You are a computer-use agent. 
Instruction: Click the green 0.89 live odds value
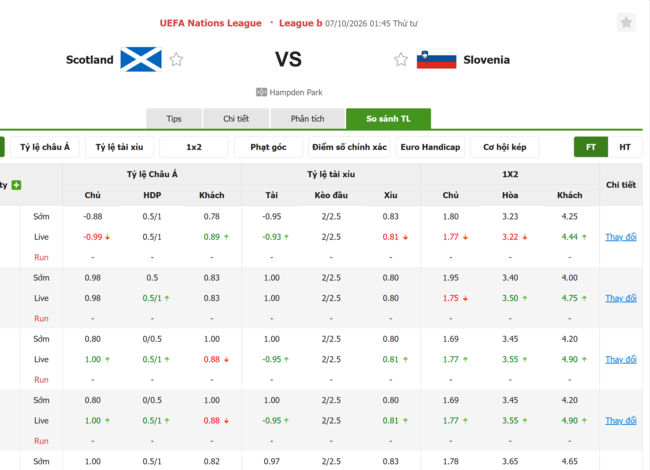(211, 237)
